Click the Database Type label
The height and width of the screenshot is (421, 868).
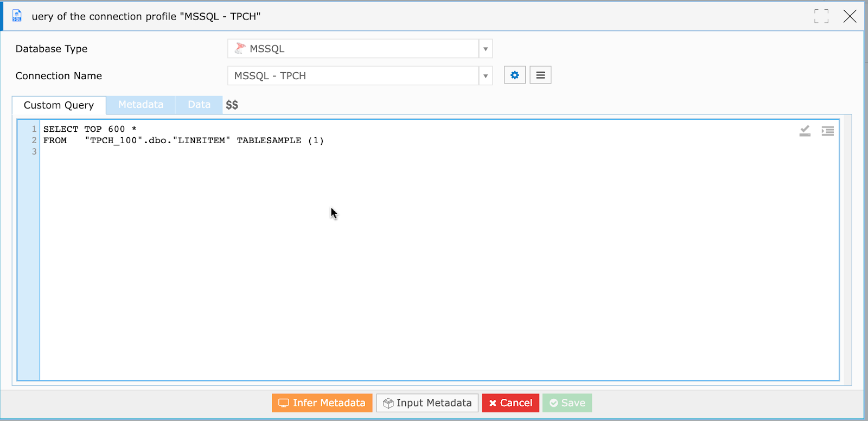tap(52, 49)
